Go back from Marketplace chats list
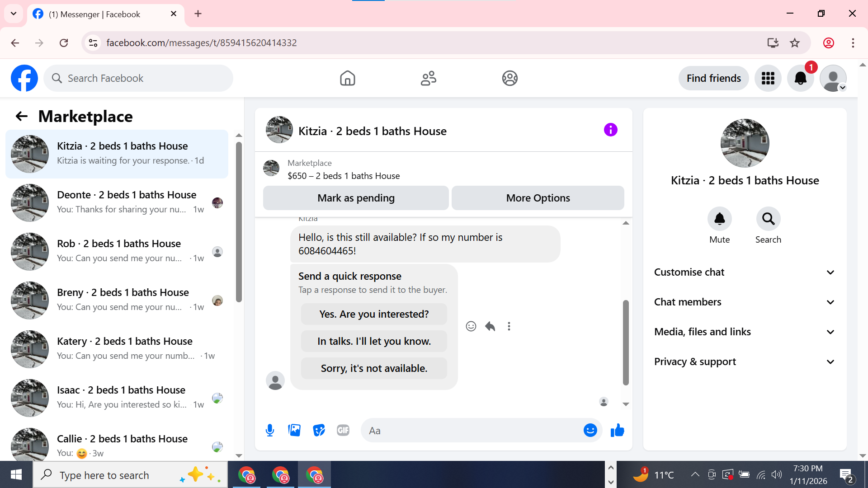The width and height of the screenshot is (868, 488). (x=21, y=116)
